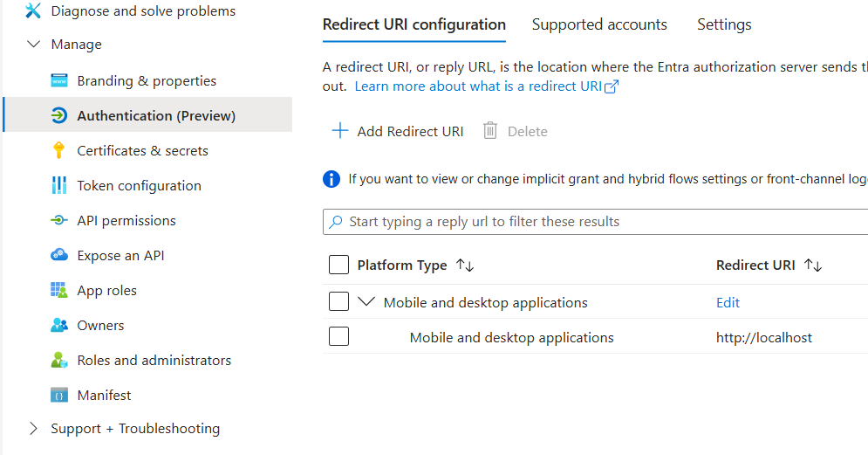Screen dimensions: 868x455
Task: Click the Token configuration bars icon
Action: (58, 185)
